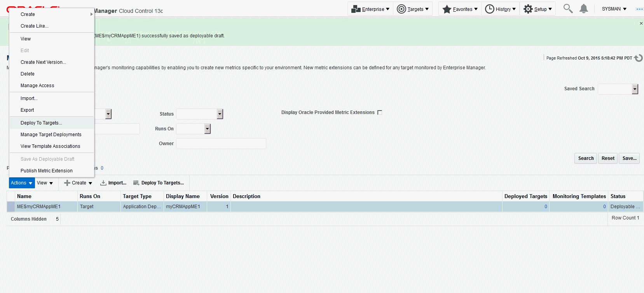Open Monitoring Templates count link 0

click(x=604, y=207)
